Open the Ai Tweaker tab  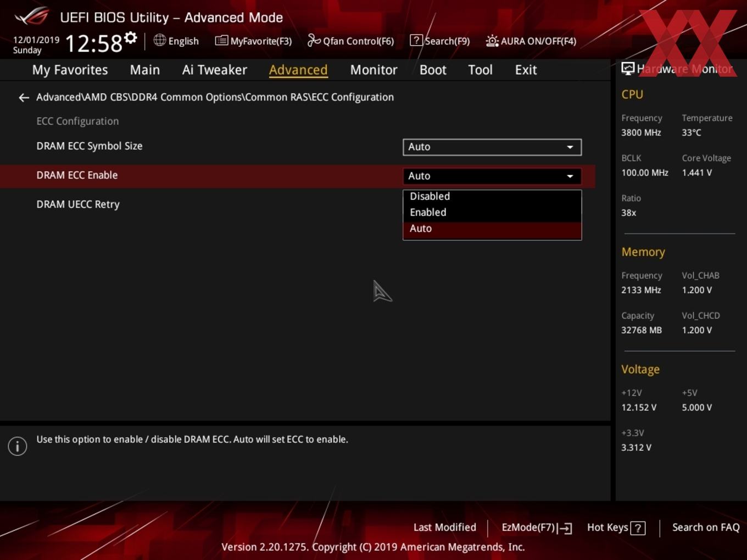(214, 70)
